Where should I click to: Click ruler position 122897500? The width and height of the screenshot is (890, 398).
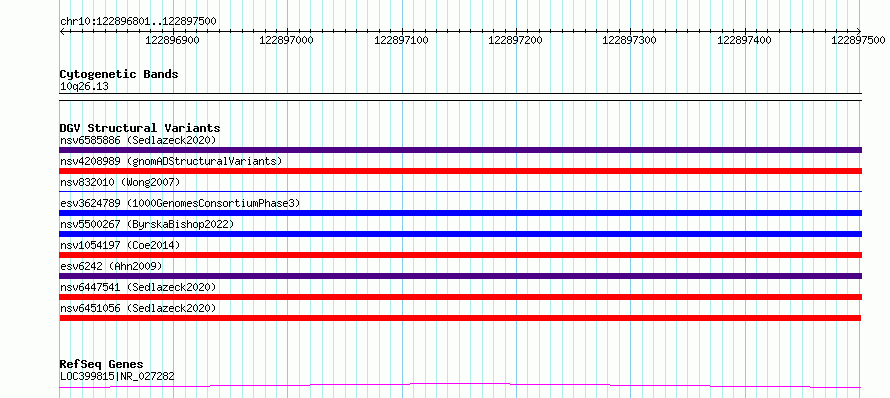pos(858,40)
